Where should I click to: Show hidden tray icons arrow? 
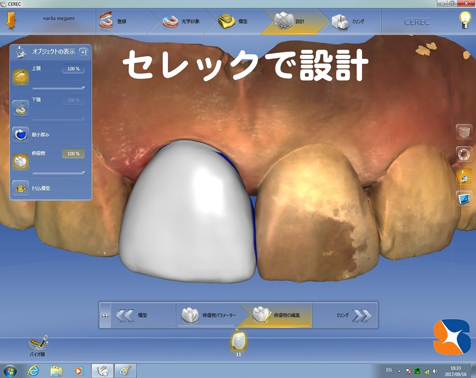click(x=399, y=371)
